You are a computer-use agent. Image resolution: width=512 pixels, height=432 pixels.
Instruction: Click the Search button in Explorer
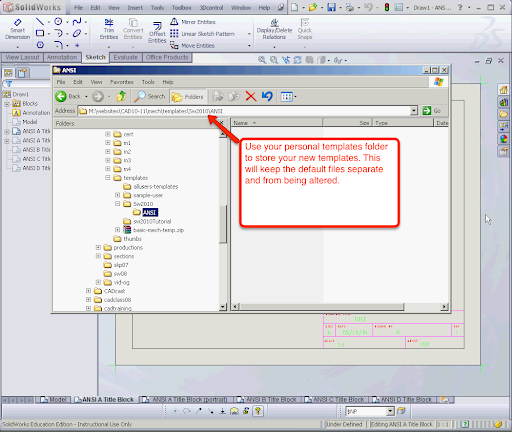(x=150, y=97)
